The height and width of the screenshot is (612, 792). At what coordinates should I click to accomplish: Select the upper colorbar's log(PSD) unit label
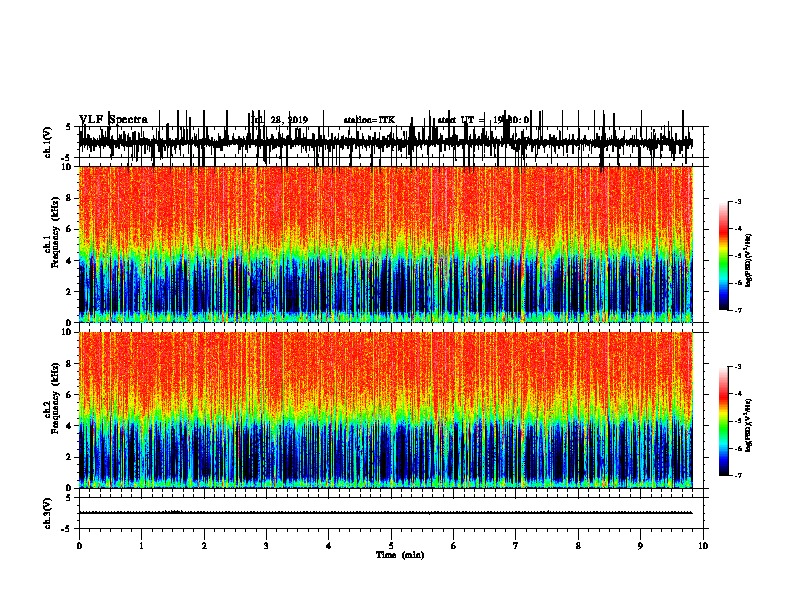[x=749, y=260]
